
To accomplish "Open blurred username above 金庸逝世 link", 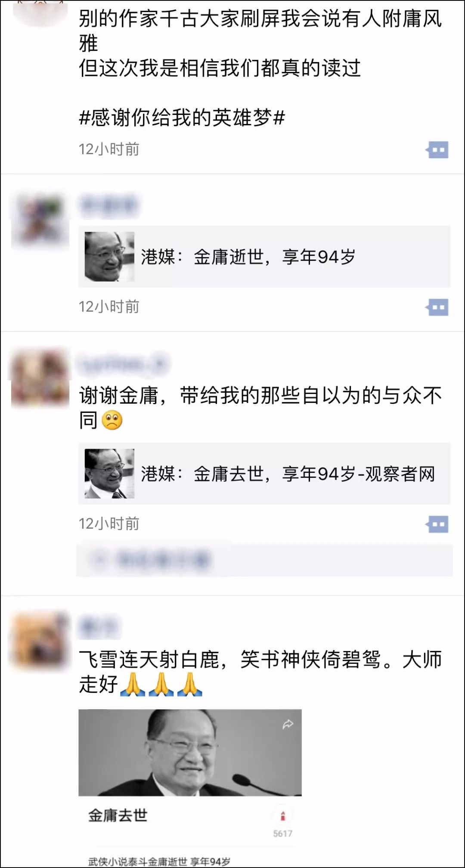I will [x=108, y=205].
